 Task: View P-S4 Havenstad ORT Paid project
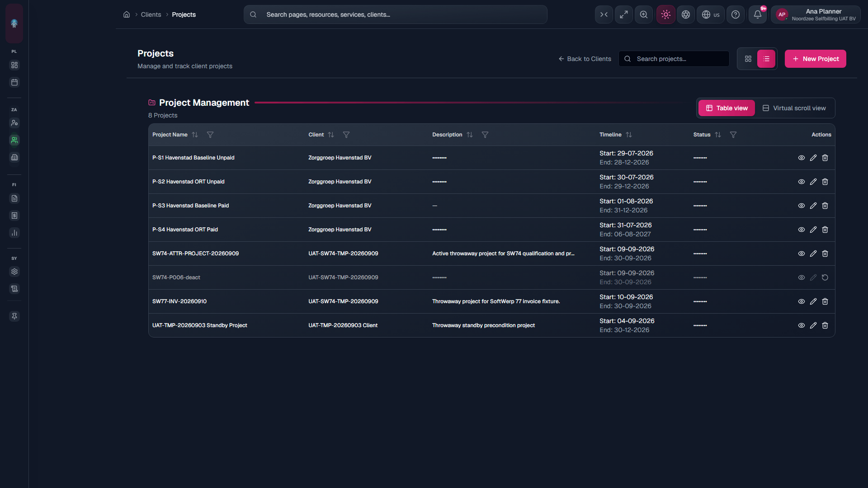(x=802, y=230)
